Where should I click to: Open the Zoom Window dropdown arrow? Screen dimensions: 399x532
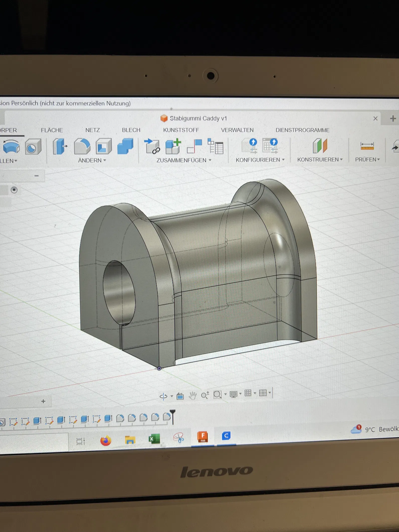225,394
